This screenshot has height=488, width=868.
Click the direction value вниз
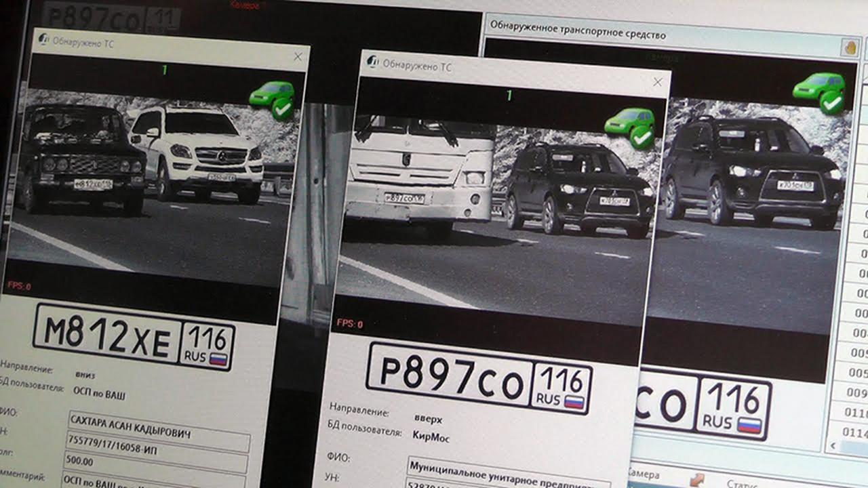85,373
